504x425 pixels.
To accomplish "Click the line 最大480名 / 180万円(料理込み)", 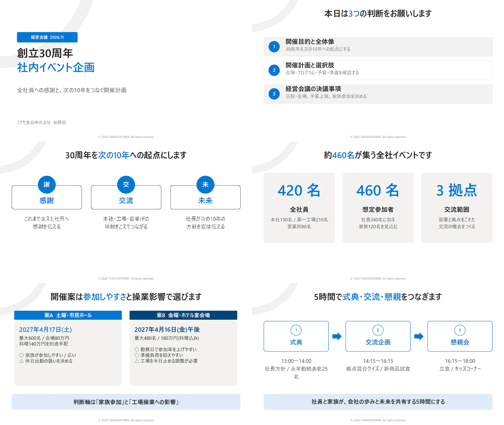I will (x=167, y=338).
